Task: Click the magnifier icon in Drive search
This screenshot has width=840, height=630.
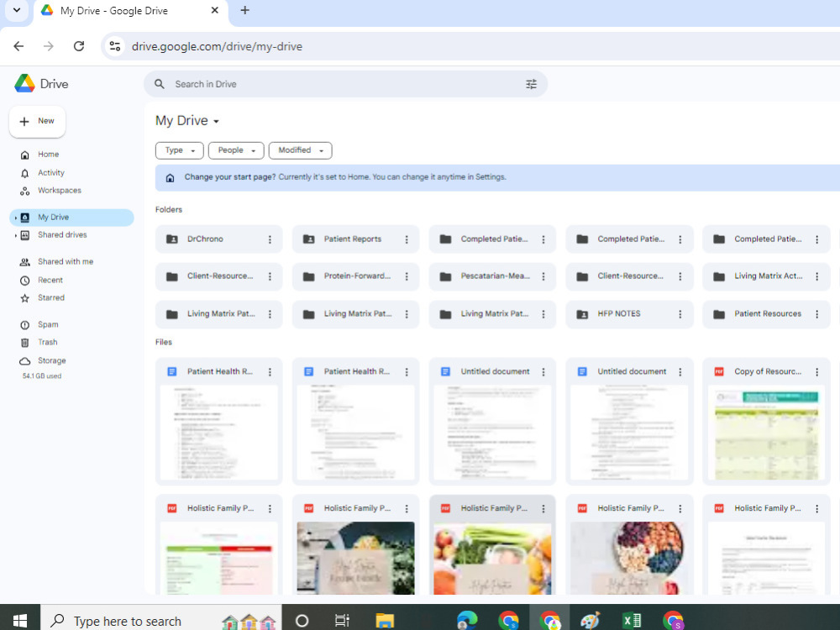Action: coord(159,84)
